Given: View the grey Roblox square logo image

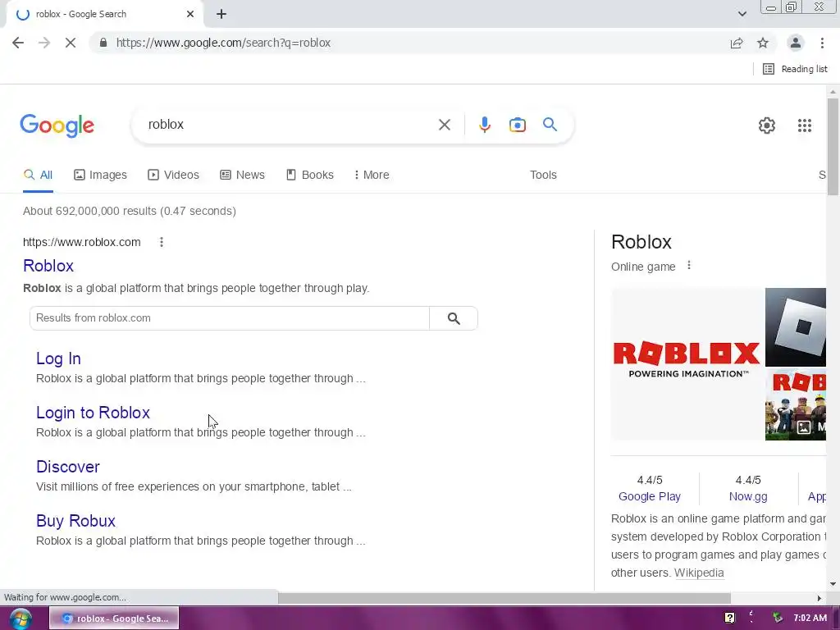Looking at the screenshot, I should point(796,327).
